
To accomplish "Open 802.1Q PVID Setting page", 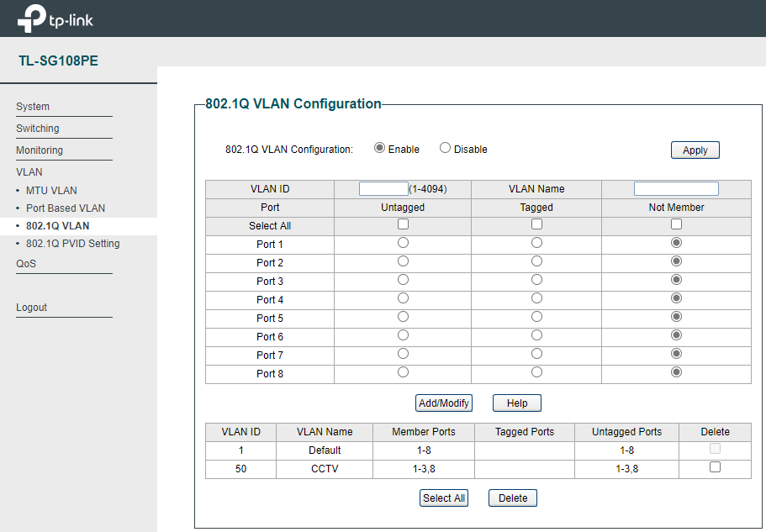I will click(73, 244).
